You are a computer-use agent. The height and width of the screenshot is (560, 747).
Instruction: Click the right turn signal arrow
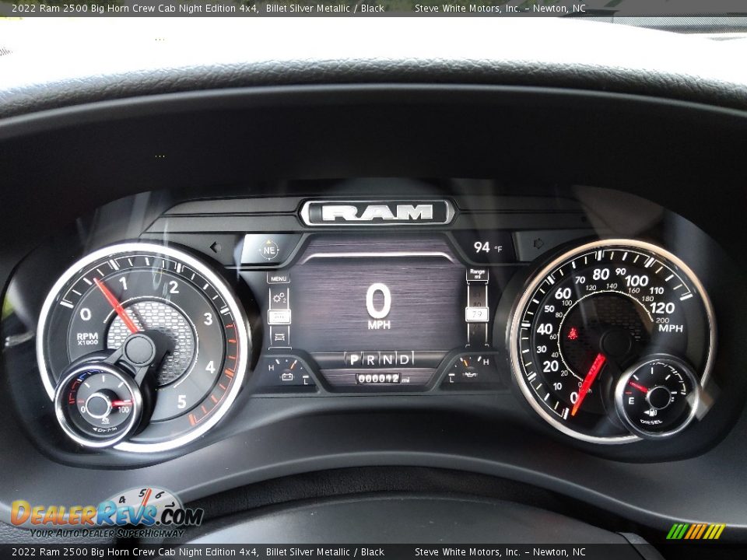click(x=538, y=243)
